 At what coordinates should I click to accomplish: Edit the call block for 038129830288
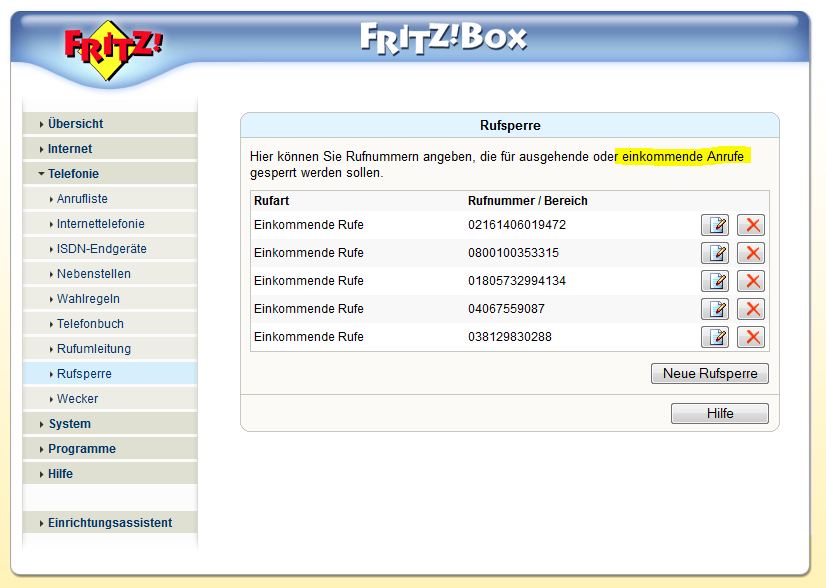715,337
